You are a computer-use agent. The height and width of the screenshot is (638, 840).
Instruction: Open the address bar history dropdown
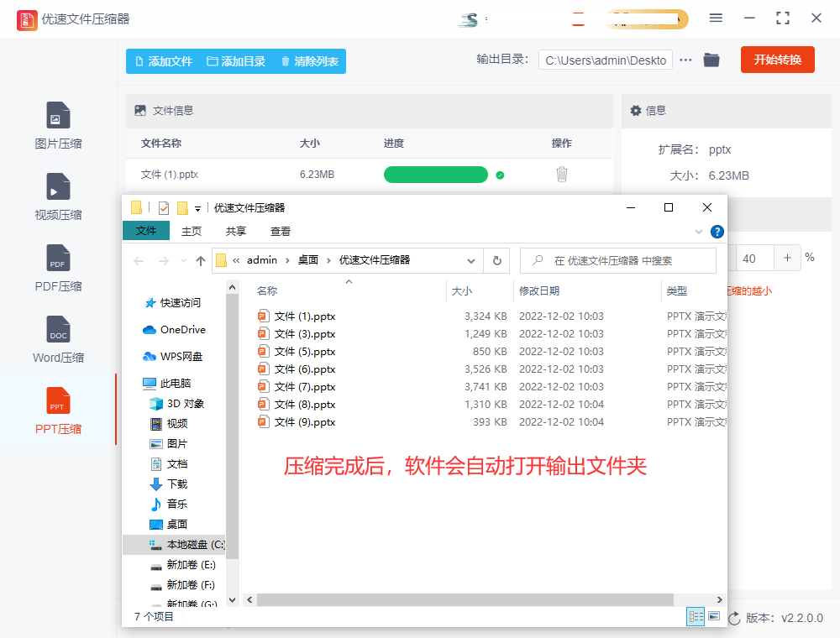(471, 261)
